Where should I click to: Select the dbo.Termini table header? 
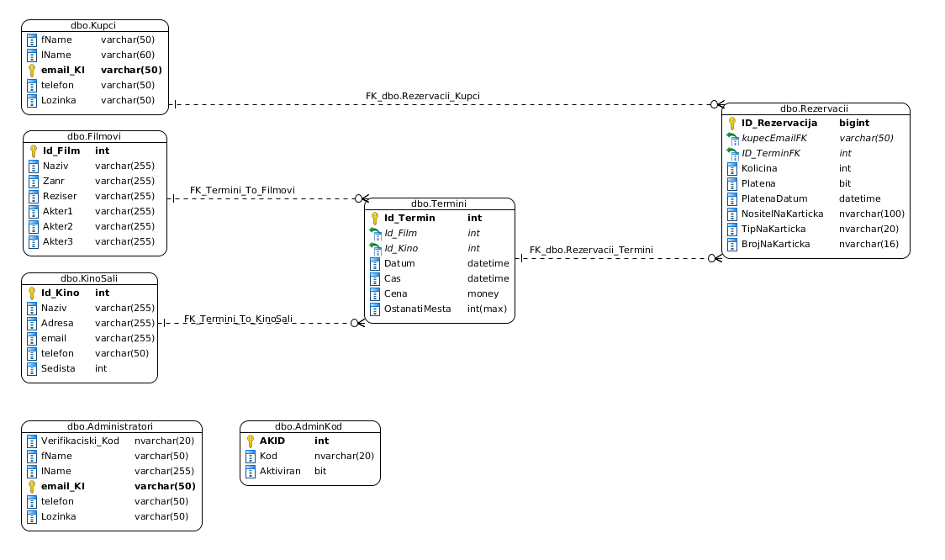439,203
